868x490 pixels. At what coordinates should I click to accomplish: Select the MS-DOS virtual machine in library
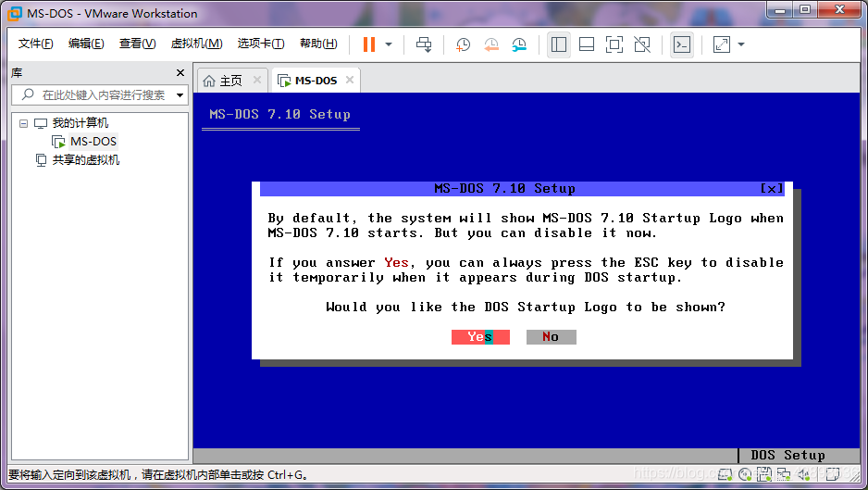93,142
